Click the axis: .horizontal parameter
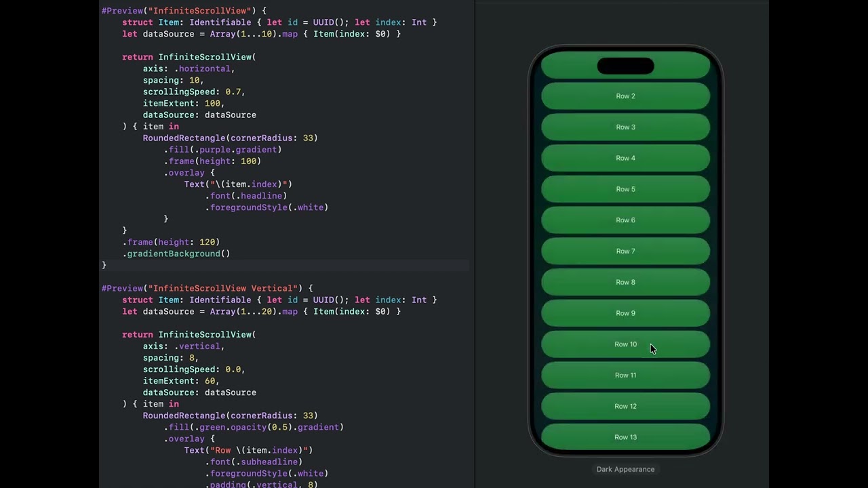868x488 pixels. pyautogui.click(x=189, y=68)
